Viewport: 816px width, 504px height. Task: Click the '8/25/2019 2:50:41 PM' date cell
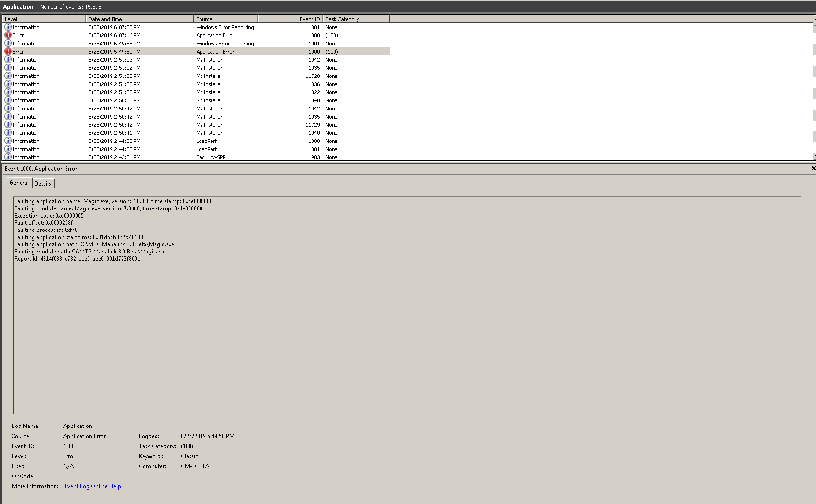point(114,133)
